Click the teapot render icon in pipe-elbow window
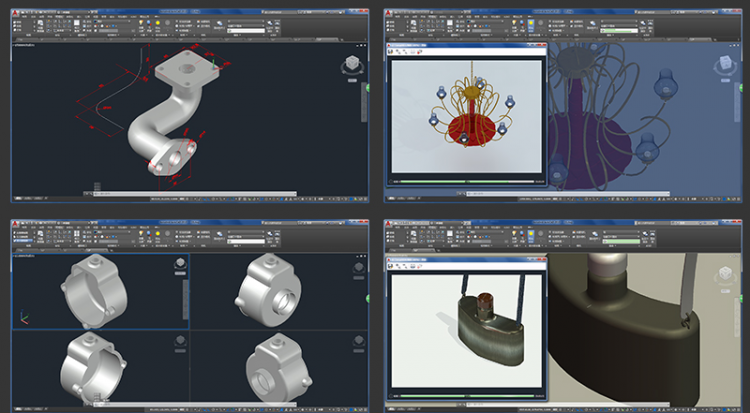Screen dimensions: 750x413 point(219,23)
